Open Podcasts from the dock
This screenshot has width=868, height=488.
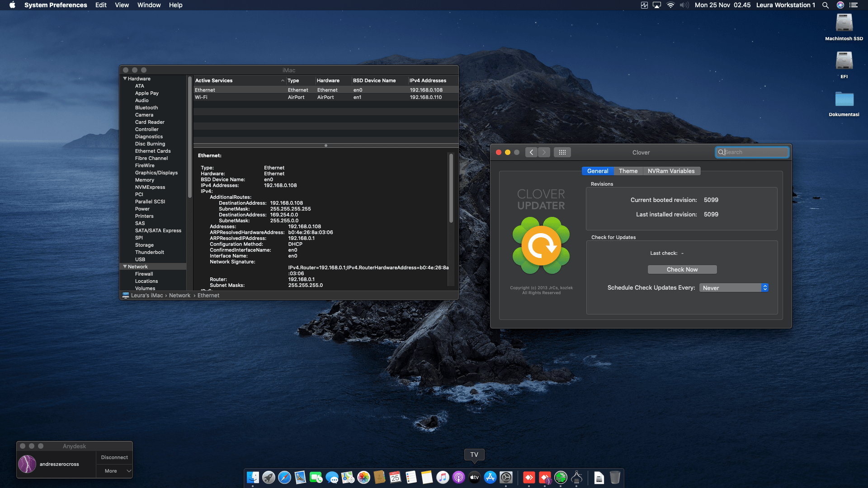458,478
